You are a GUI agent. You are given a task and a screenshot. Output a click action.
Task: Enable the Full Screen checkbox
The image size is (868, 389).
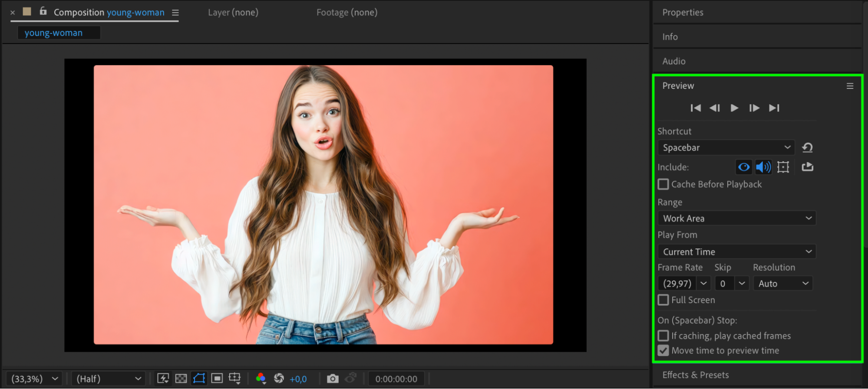663,300
